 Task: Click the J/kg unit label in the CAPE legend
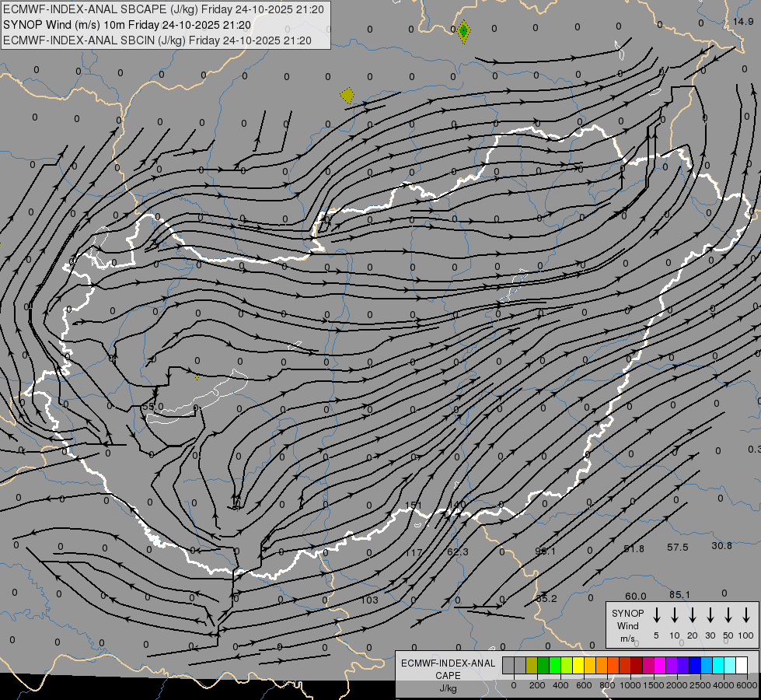tap(448, 689)
